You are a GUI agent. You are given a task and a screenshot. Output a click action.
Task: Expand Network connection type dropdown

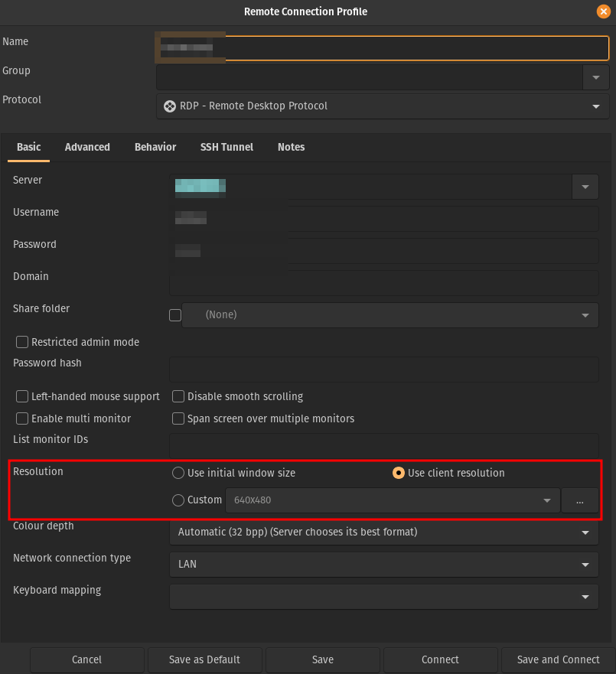point(585,565)
